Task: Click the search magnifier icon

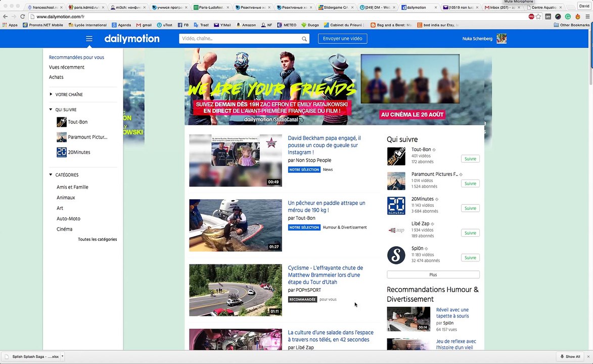Action: tap(304, 38)
